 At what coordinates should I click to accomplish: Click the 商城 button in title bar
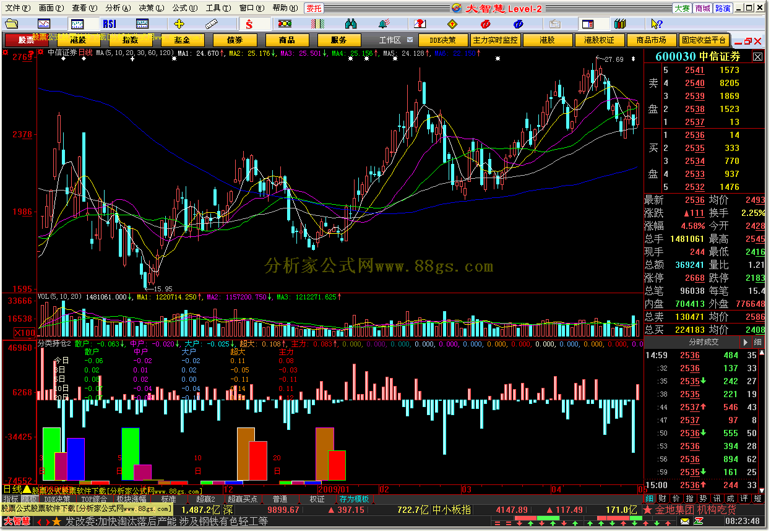[702, 8]
